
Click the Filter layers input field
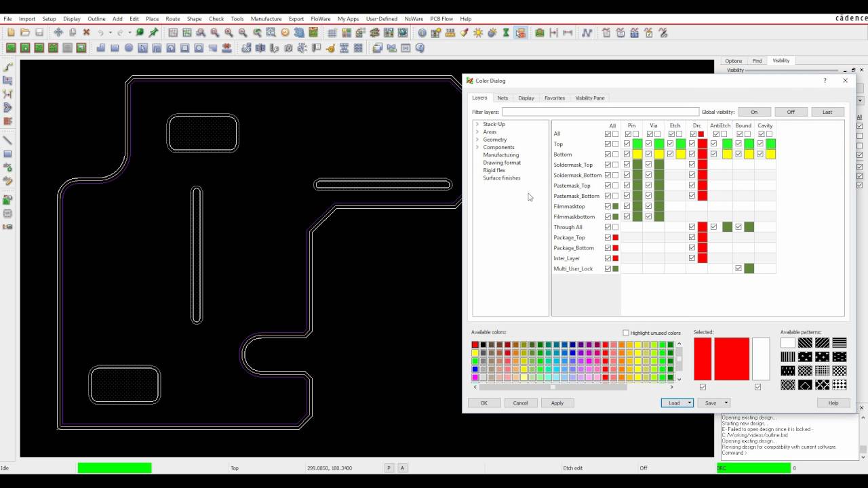600,112
